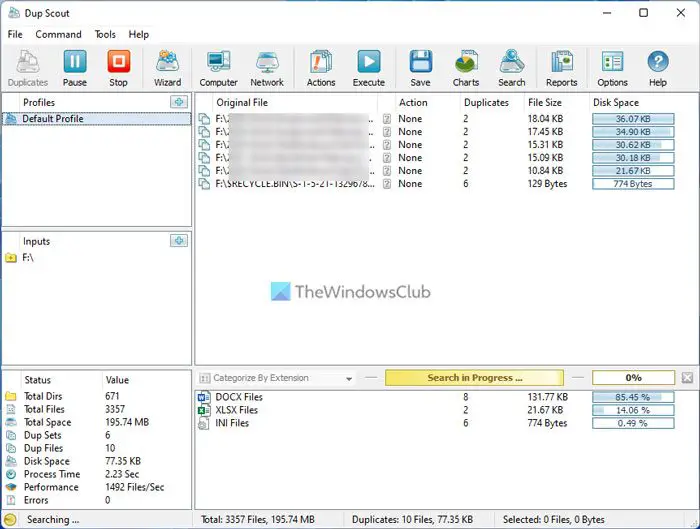This screenshot has width=700, height=529.
Task: Maximize the Dup Scout window
Action: coord(643,12)
